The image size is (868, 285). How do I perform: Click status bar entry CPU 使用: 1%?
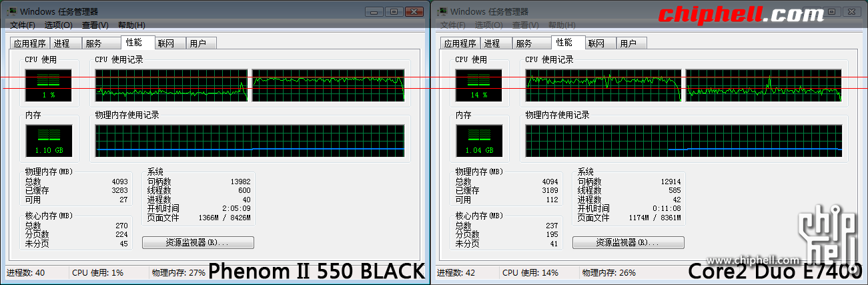pos(98,273)
